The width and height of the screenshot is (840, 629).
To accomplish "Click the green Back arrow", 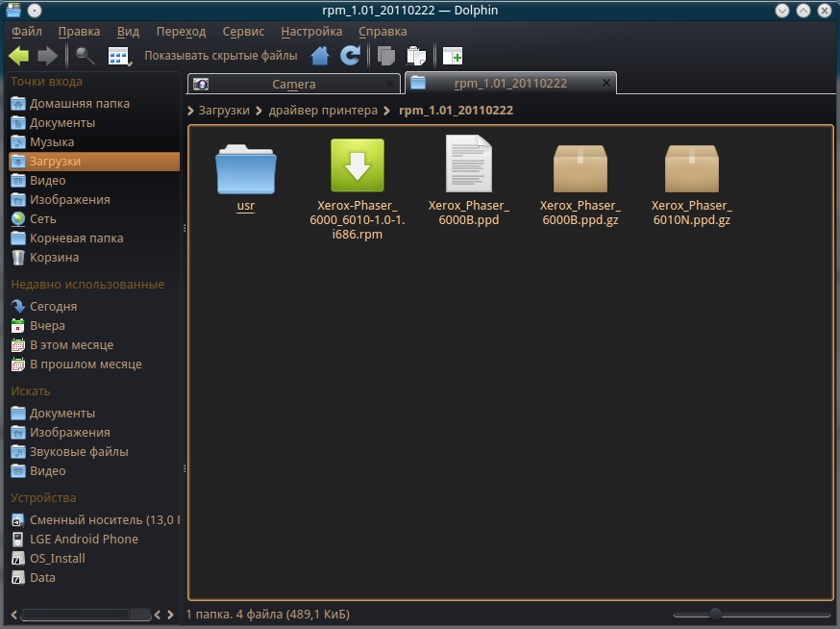I will (19, 56).
